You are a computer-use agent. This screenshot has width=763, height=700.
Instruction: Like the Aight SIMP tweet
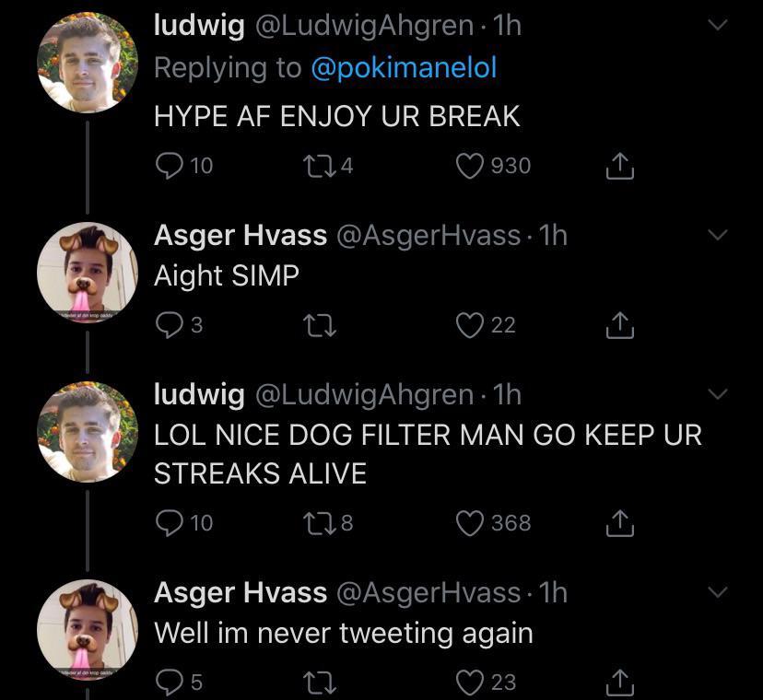[472, 324]
